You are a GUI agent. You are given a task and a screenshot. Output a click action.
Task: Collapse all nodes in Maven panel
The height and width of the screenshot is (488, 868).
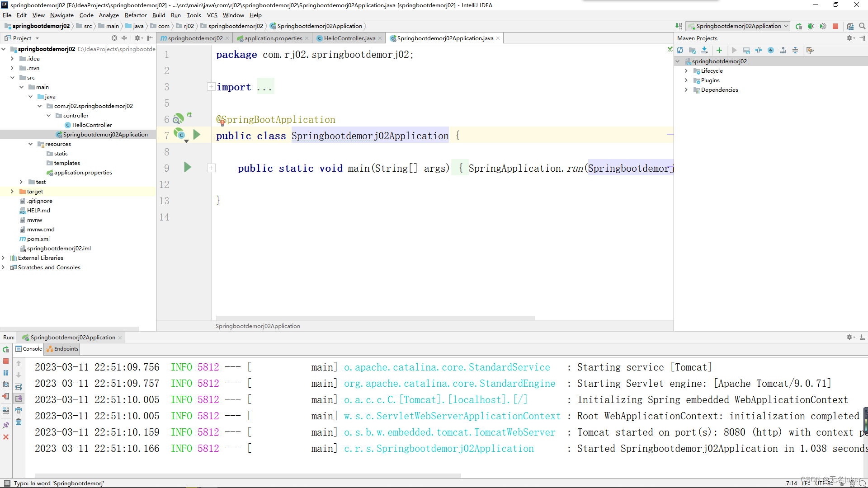(x=795, y=50)
